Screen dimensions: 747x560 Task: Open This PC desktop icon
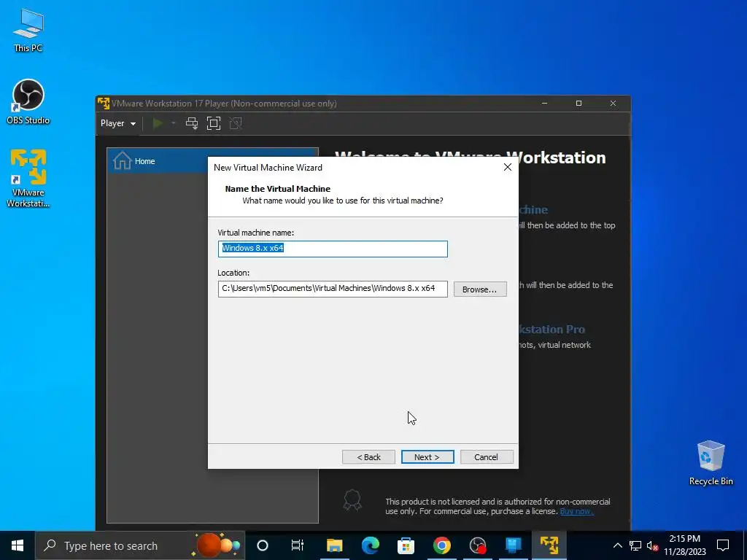(28, 31)
